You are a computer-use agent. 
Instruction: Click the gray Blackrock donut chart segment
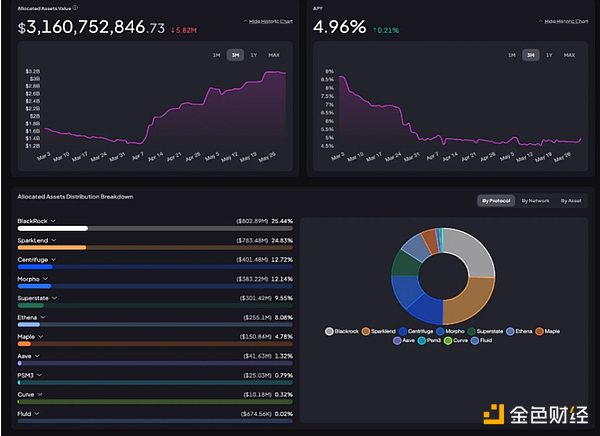(x=470, y=250)
